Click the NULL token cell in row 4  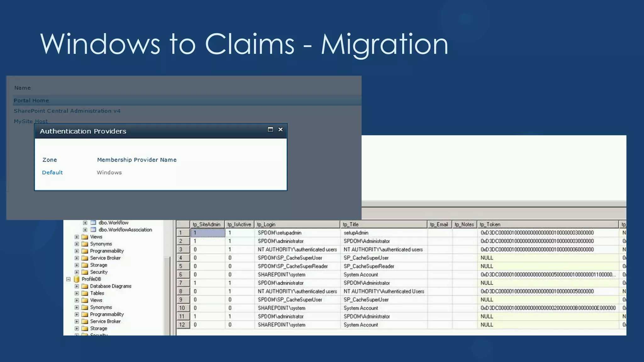548,258
